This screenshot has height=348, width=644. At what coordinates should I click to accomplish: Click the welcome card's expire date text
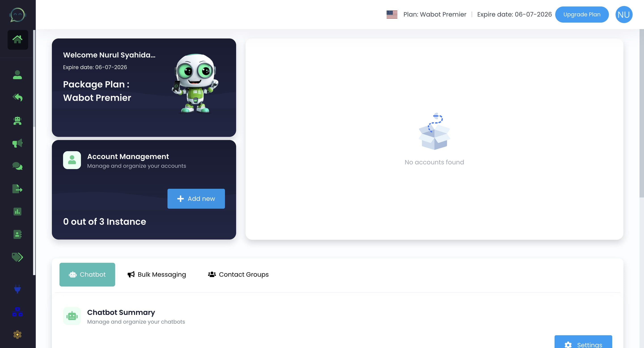[x=95, y=67]
